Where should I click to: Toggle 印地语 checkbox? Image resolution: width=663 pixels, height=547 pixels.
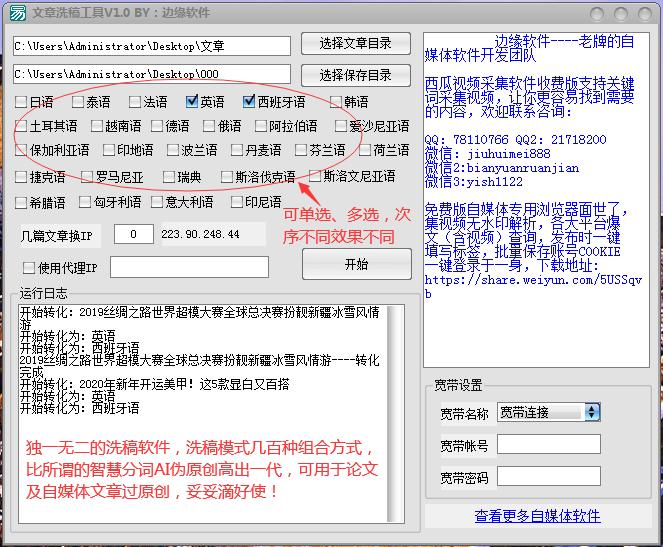pos(109,150)
